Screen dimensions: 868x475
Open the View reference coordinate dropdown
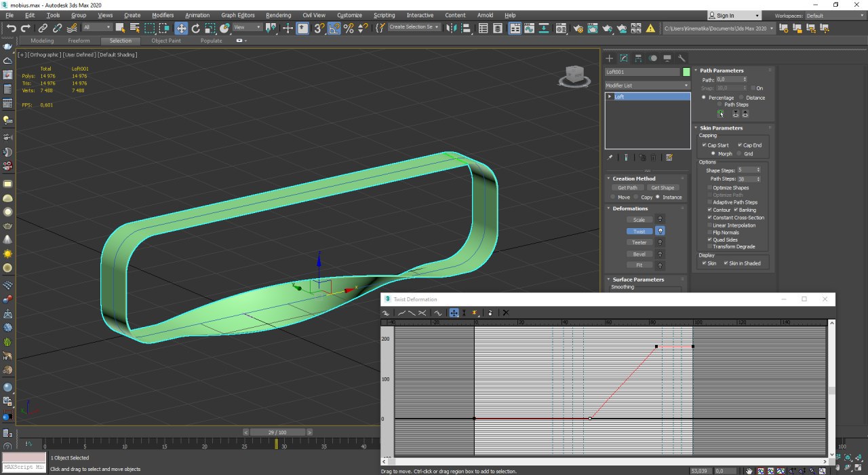pyautogui.click(x=248, y=28)
